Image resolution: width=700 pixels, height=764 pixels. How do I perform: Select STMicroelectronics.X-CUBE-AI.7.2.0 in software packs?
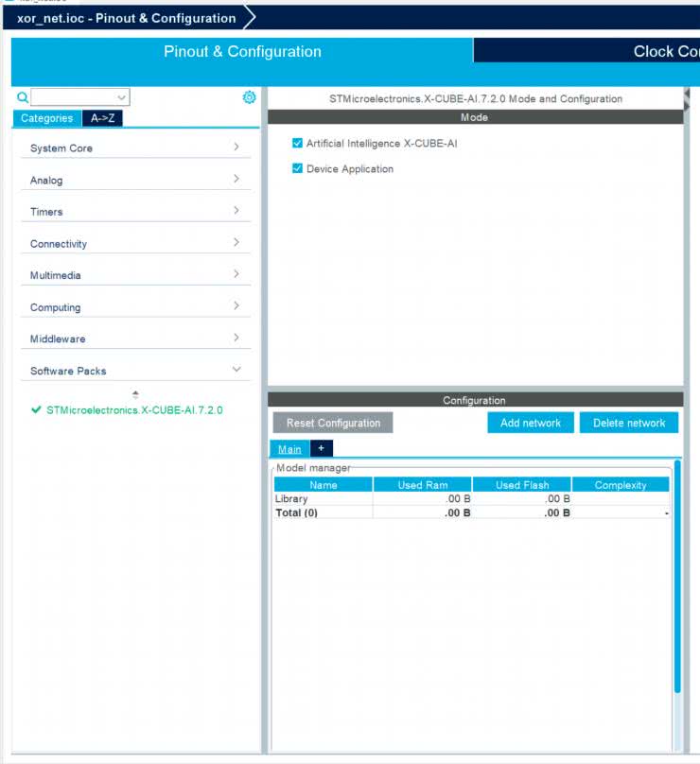click(x=134, y=410)
